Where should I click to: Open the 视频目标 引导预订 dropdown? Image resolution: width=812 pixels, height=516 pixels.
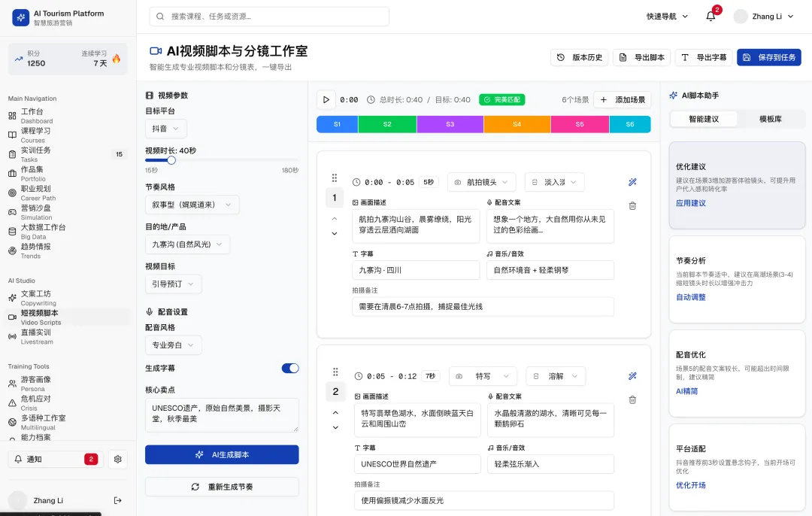pos(173,284)
